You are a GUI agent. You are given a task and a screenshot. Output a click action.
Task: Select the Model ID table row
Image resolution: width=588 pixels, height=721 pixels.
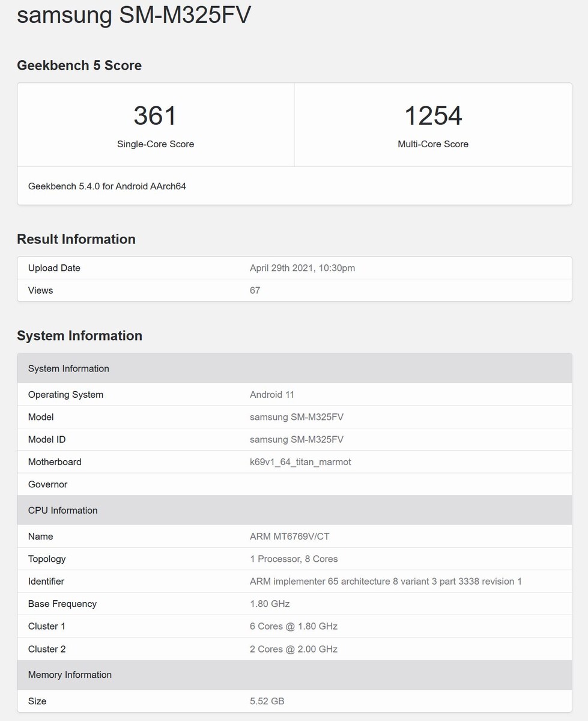click(294, 439)
